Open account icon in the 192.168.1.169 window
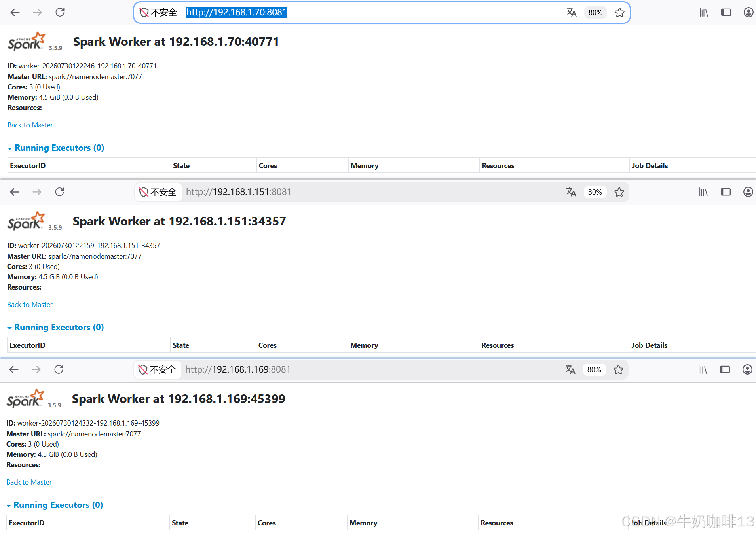The image size is (756, 534). pyautogui.click(x=747, y=370)
